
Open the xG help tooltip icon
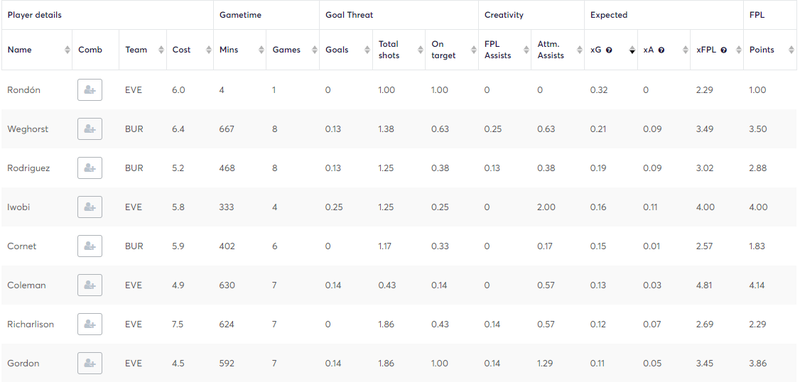coord(609,50)
